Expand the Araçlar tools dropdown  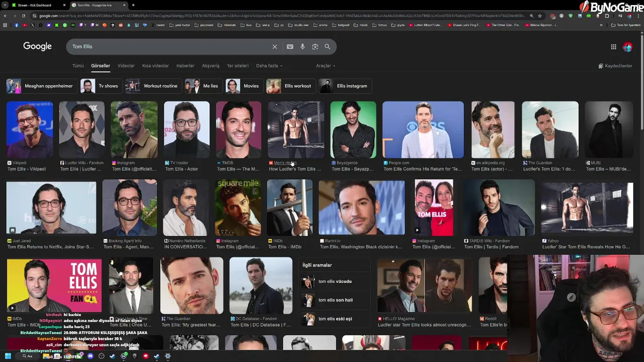326,66
